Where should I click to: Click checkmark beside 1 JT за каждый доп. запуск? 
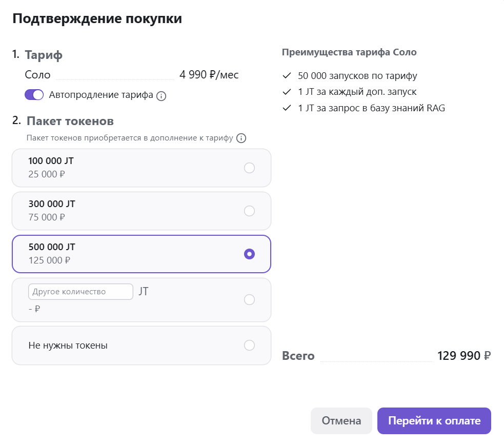pyautogui.click(x=287, y=92)
